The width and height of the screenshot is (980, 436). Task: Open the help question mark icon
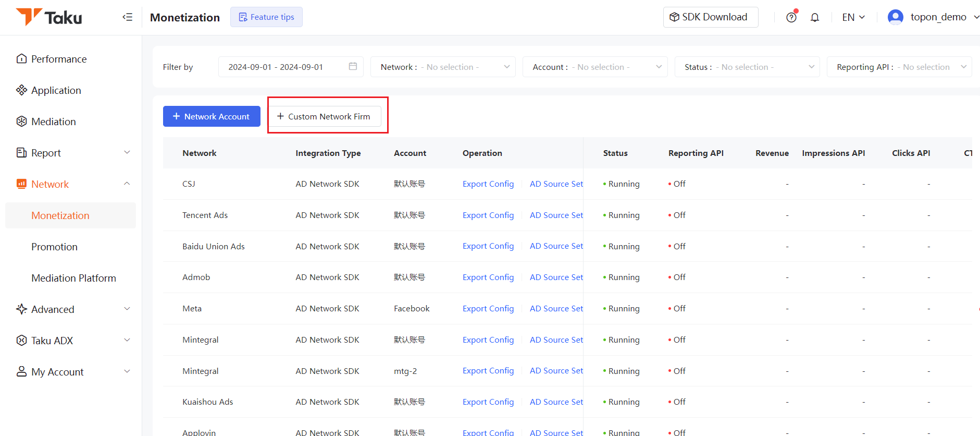pos(791,17)
